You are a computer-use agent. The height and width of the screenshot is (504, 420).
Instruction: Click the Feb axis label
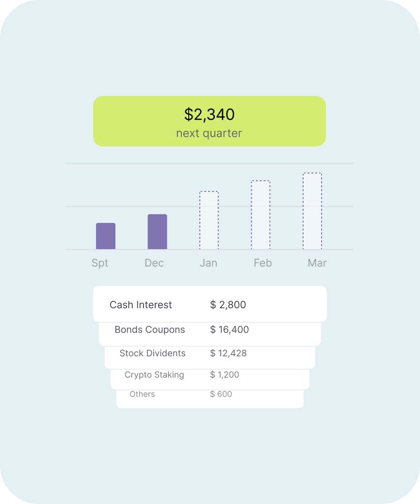point(263,263)
